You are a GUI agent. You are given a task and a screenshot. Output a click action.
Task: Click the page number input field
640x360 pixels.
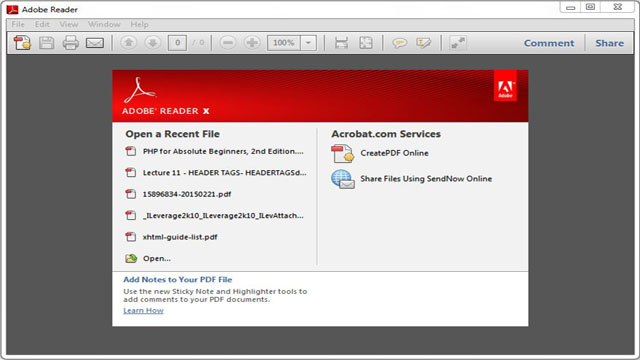pyautogui.click(x=177, y=43)
